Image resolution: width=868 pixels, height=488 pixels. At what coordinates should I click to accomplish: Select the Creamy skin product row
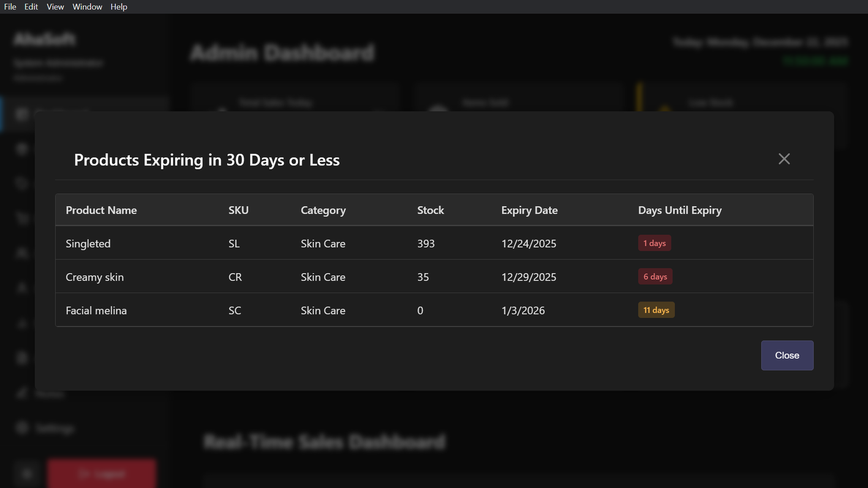coord(95,277)
